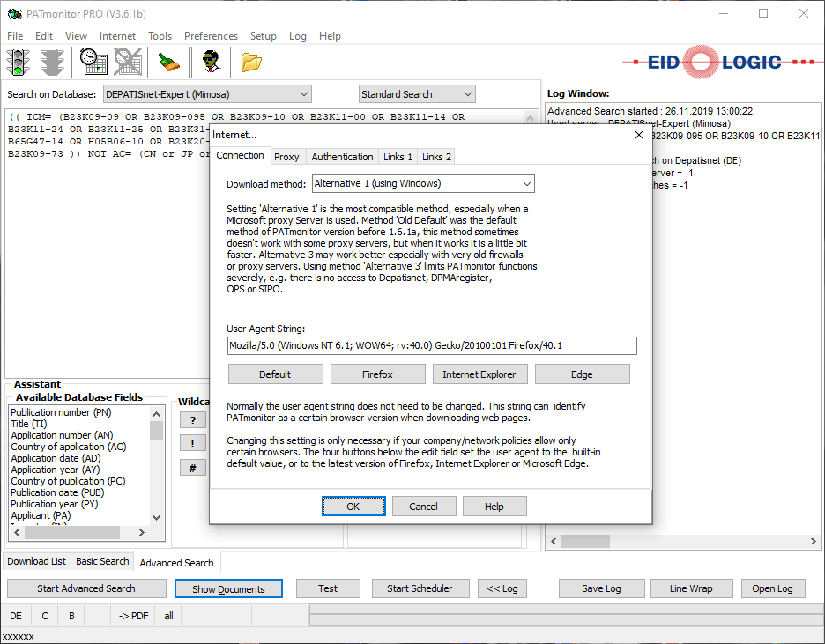Click the green brush clean-up icon
Image resolution: width=825 pixels, height=644 pixels.
coord(169,62)
